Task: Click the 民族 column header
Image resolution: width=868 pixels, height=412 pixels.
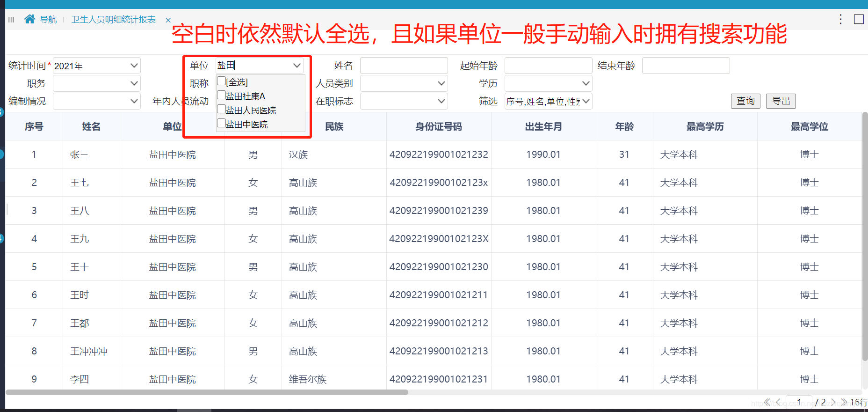Action: [x=334, y=126]
